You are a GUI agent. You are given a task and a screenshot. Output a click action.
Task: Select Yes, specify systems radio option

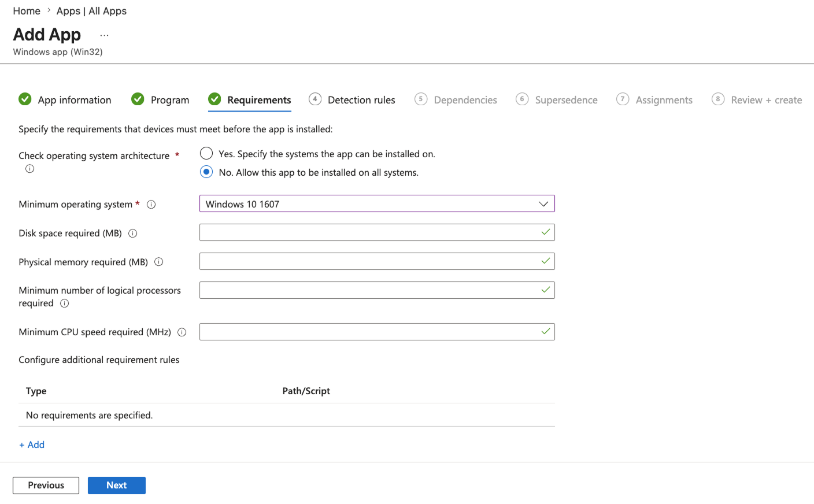tap(206, 153)
